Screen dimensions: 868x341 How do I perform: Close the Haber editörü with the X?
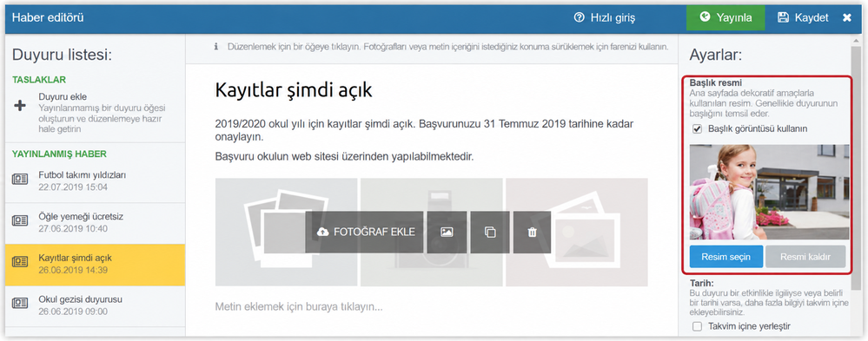(847, 17)
